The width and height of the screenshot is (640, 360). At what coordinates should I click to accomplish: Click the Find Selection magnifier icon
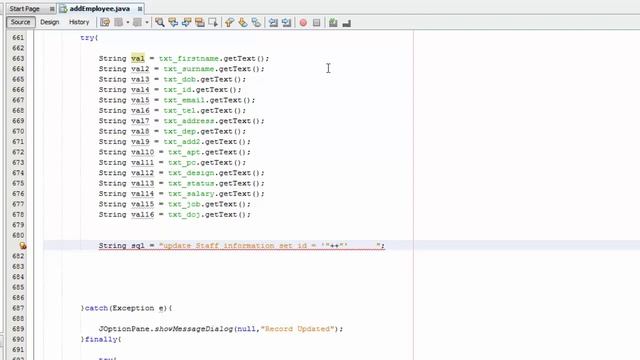tap(160, 22)
